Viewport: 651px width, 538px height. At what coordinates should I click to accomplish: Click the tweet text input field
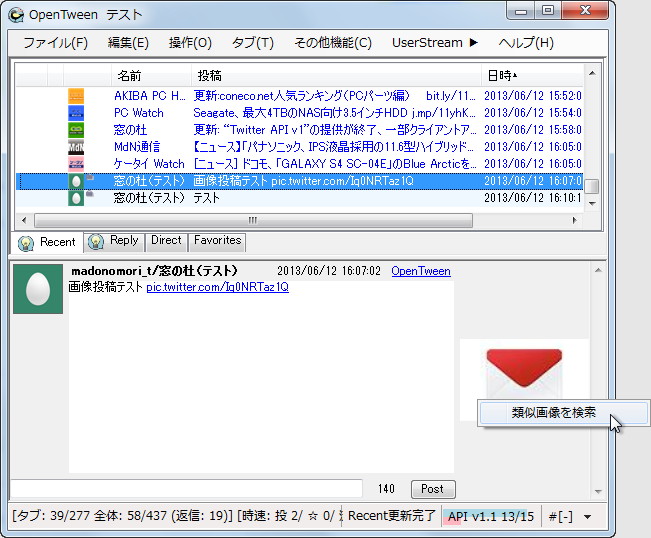tap(186, 488)
